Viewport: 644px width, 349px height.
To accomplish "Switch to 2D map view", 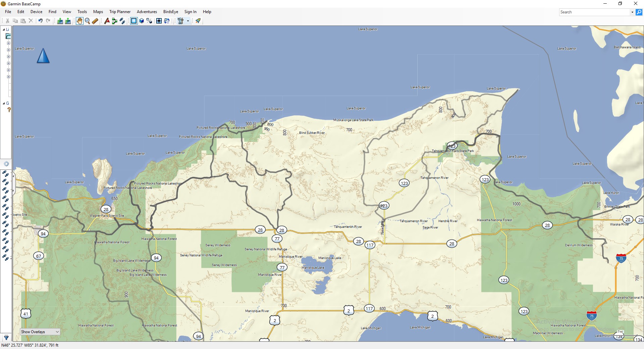I will (134, 21).
